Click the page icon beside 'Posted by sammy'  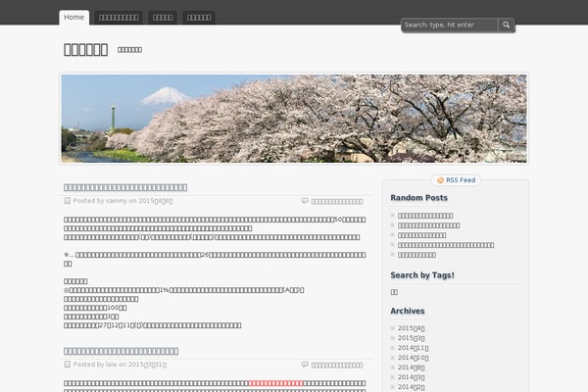(x=67, y=201)
